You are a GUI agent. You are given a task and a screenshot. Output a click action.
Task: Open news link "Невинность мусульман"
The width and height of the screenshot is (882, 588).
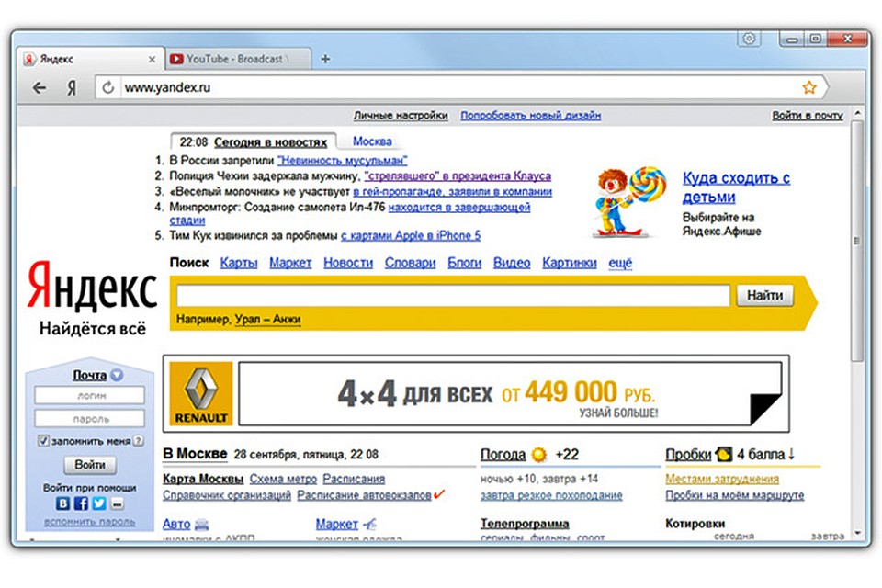pos(342,161)
